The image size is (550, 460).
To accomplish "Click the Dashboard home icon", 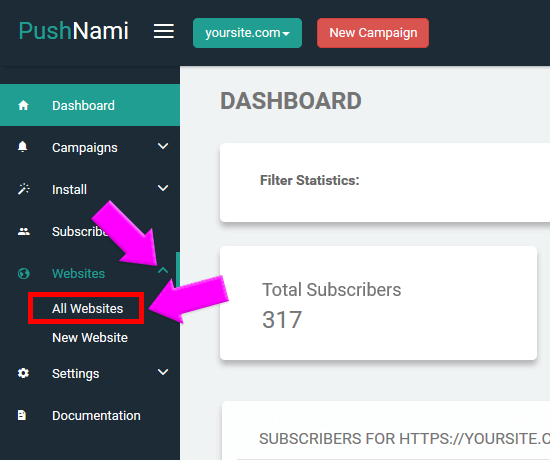I will 23,105.
